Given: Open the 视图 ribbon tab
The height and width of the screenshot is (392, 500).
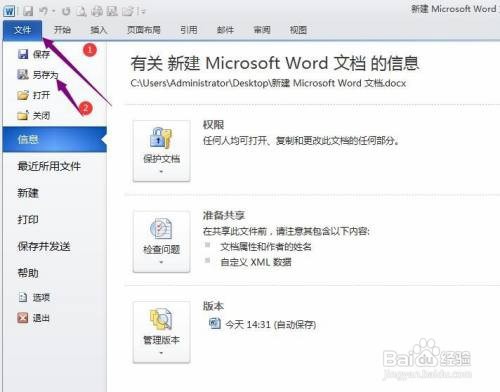Looking at the screenshot, I should (x=298, y=30).
